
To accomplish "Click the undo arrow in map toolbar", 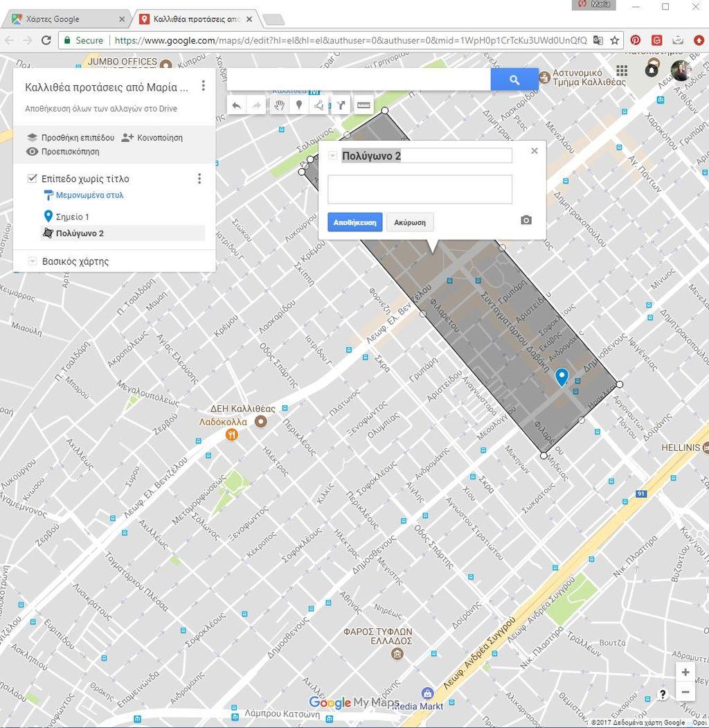I will [x=237, y=105].
